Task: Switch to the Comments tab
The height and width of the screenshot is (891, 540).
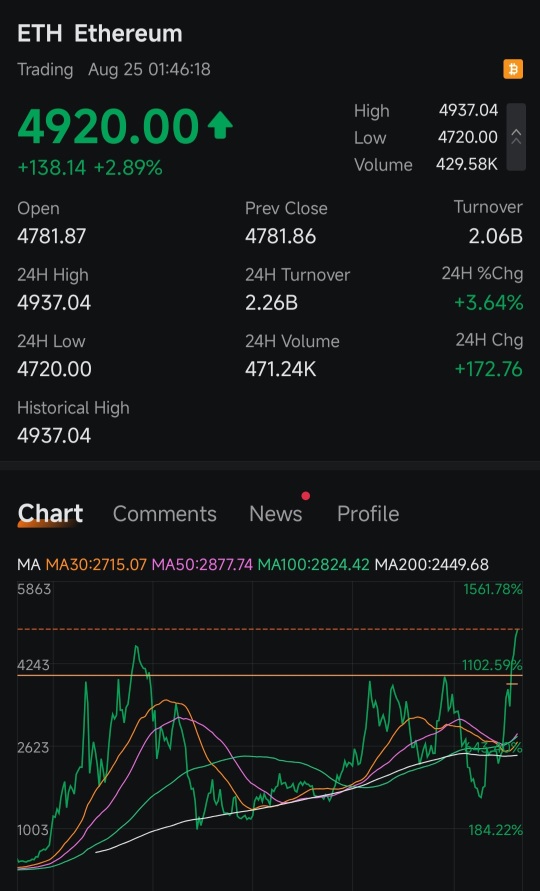Action: pyautogui.click(x=164, y=514)
